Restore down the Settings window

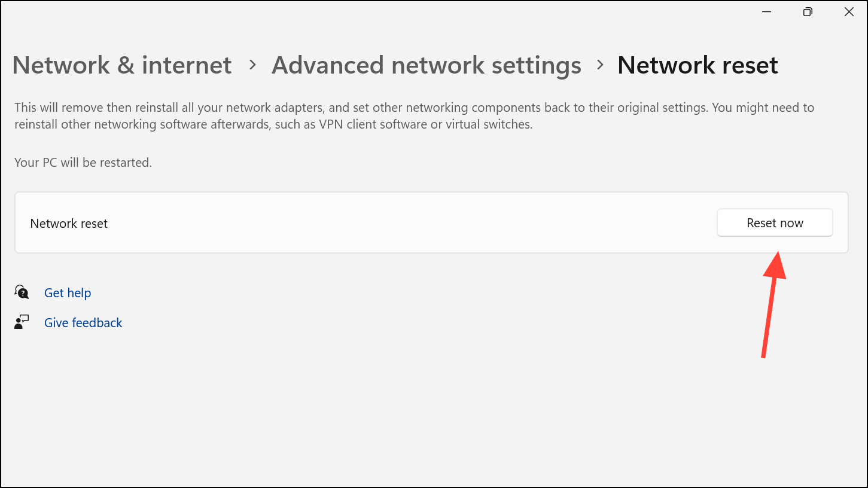pos(808,12)
